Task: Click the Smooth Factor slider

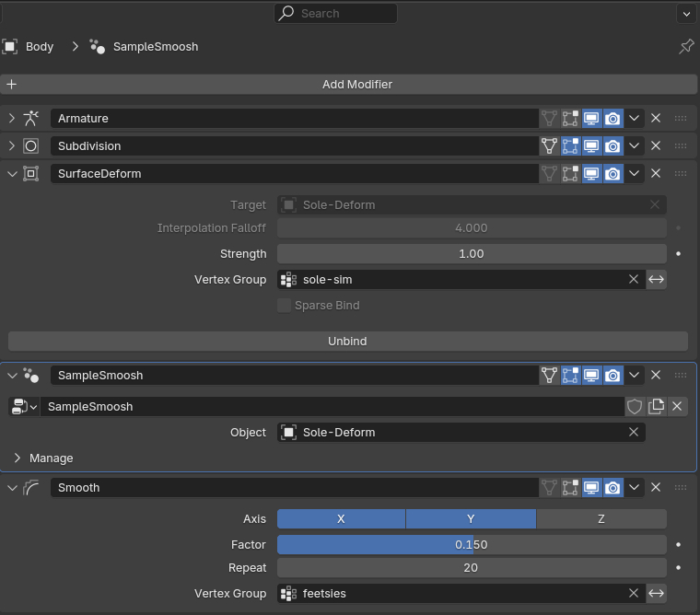Action: 471,544
